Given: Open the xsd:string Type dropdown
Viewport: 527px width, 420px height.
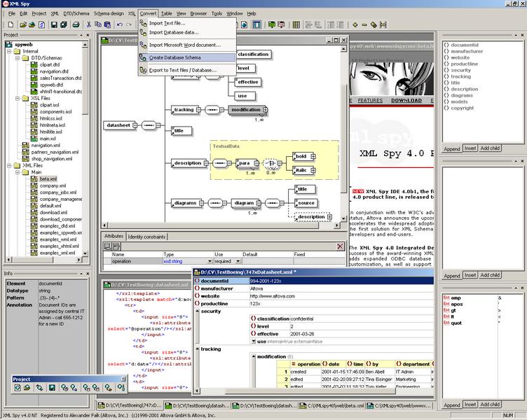Looking at the screenshot, I should tap(210, 261).
